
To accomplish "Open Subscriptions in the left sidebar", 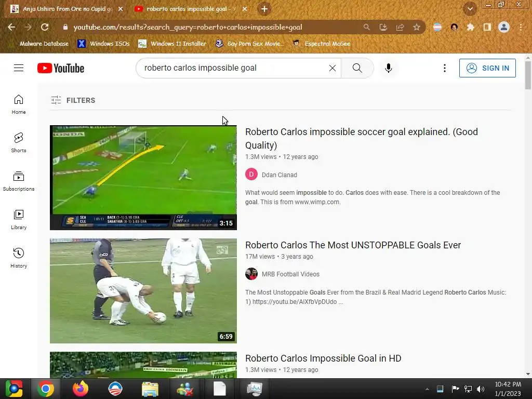I will tap(19, 181).
